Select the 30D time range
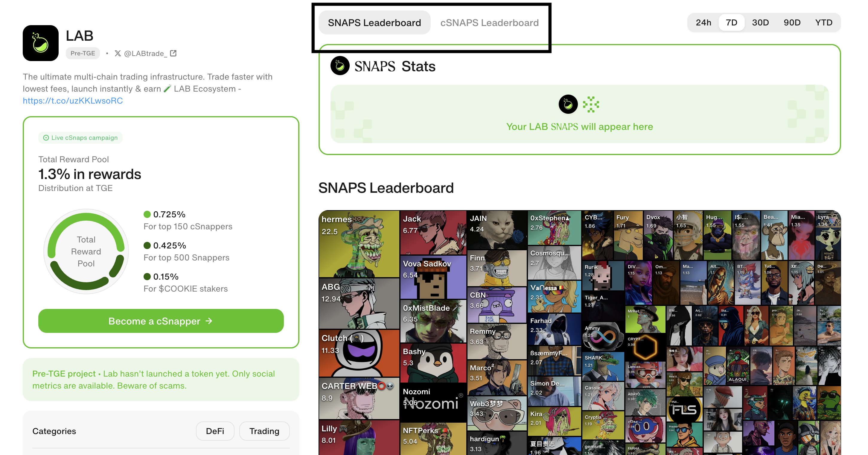This screenshot has height=455, width=868. [x=760, y=22]
